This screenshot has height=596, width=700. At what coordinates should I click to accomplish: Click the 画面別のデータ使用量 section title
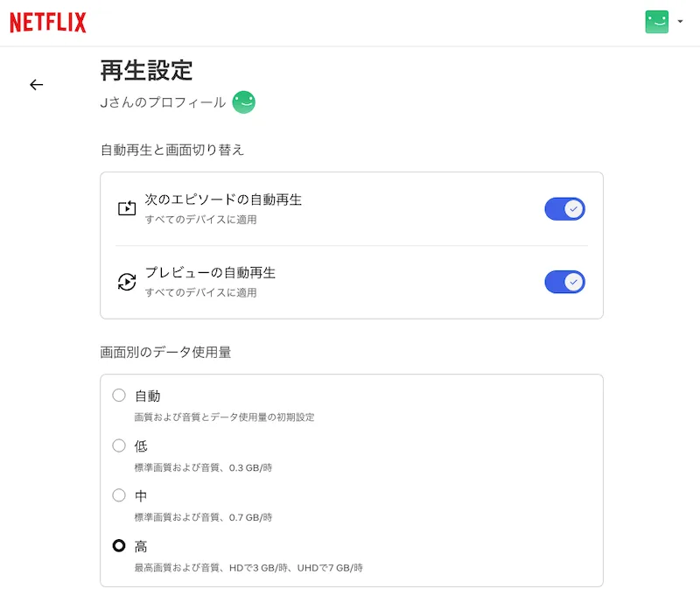(x=165, y=352)
